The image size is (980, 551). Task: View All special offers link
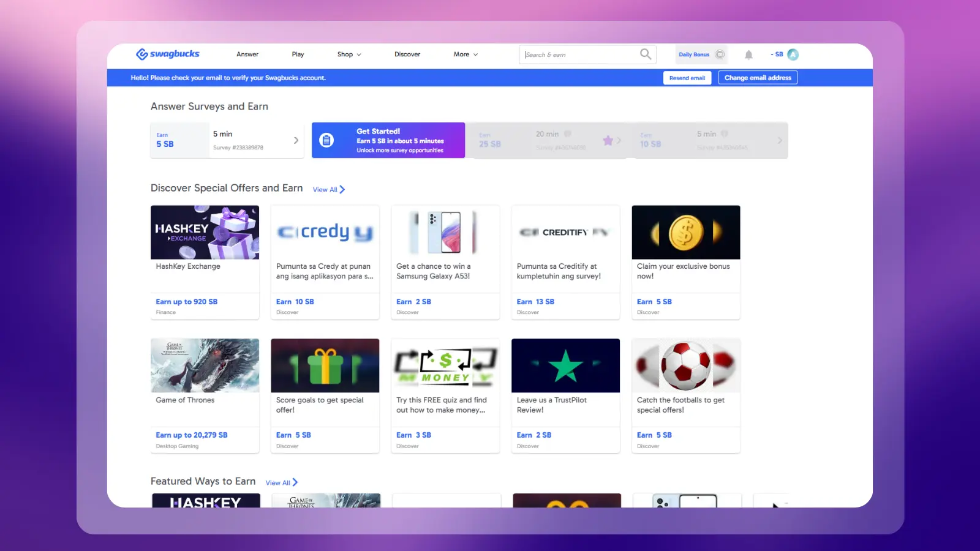pyautogui.click(x=329, y=190)
